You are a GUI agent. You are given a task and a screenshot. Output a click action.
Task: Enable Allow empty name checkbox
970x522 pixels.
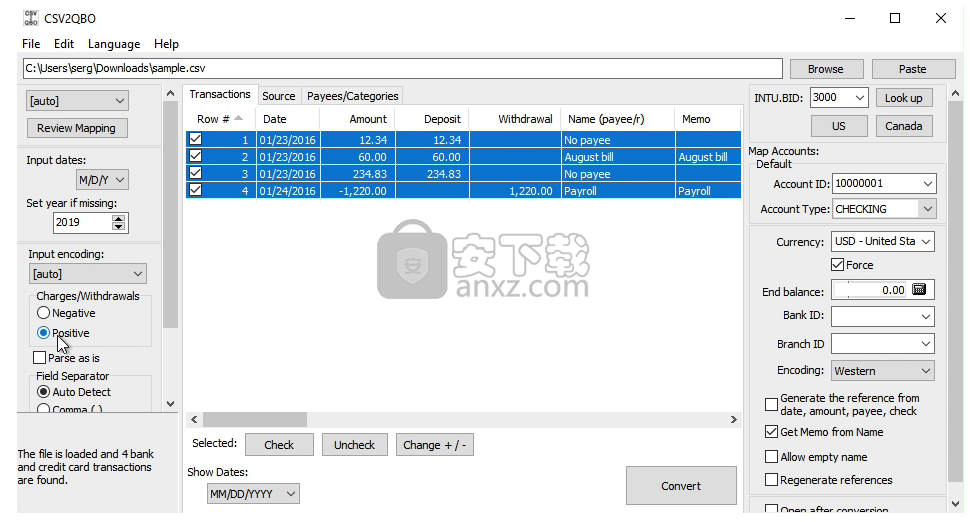pyautogui.click(x=771, y=456)
